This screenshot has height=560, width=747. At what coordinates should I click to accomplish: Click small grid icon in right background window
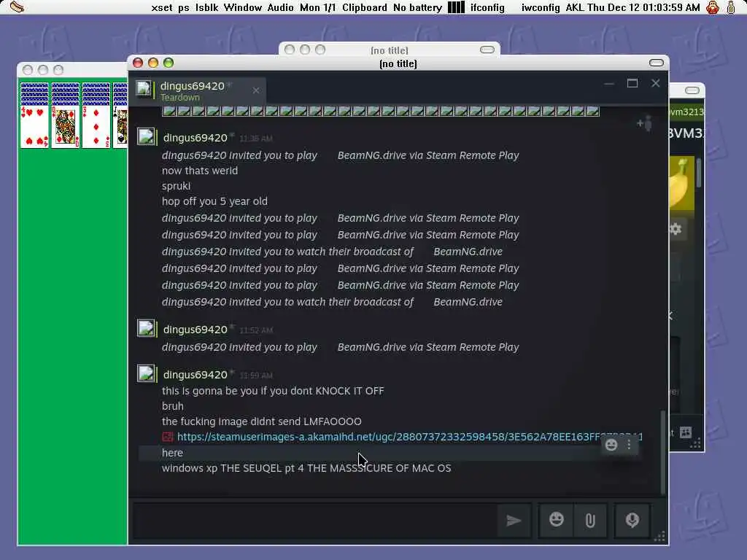point(686,432)
